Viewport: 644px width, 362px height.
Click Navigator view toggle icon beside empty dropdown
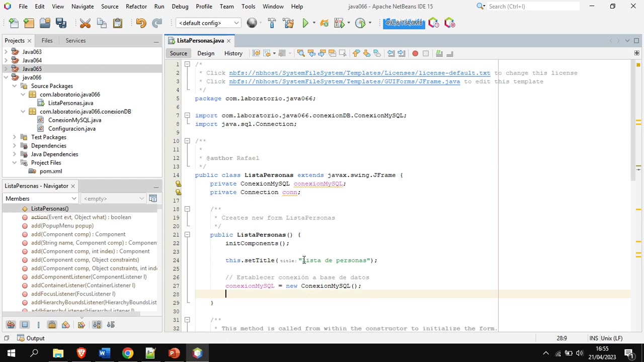pyautogui.click(x=153, y=199)
